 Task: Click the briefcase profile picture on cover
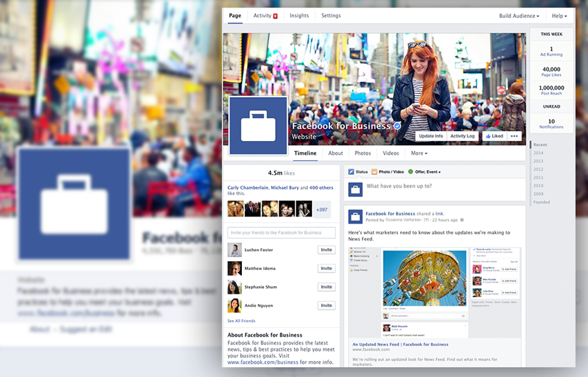(x=258, y=126)
